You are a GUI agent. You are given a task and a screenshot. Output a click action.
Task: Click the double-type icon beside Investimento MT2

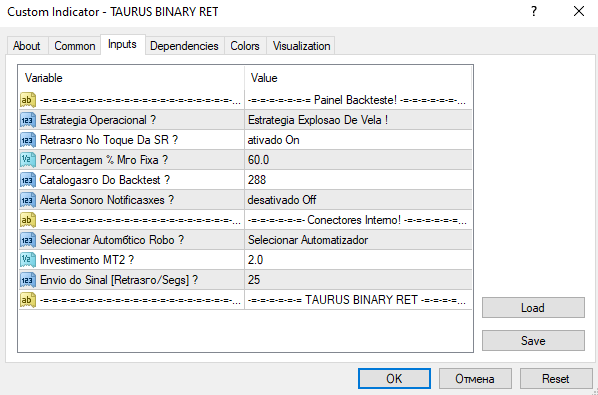tap(28, 260)
